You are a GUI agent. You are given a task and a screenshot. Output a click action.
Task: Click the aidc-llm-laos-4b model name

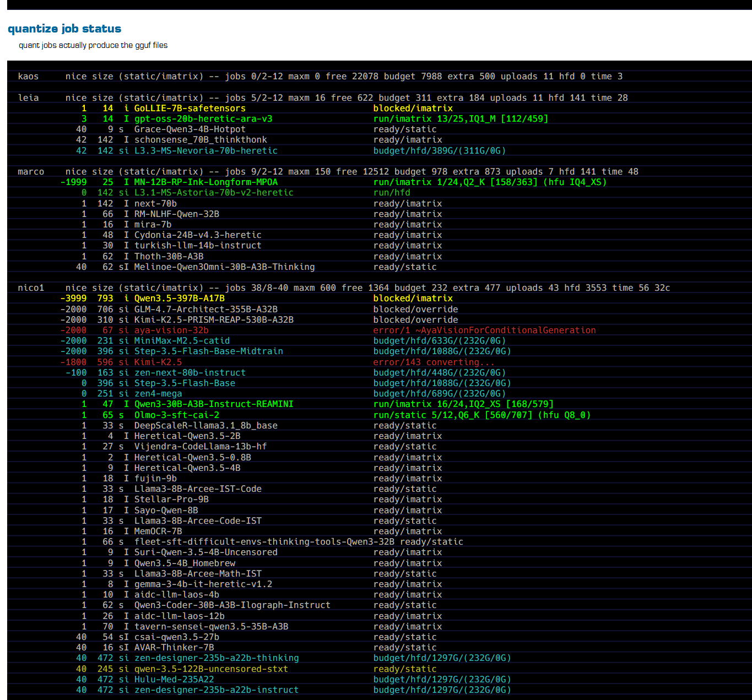177,595
